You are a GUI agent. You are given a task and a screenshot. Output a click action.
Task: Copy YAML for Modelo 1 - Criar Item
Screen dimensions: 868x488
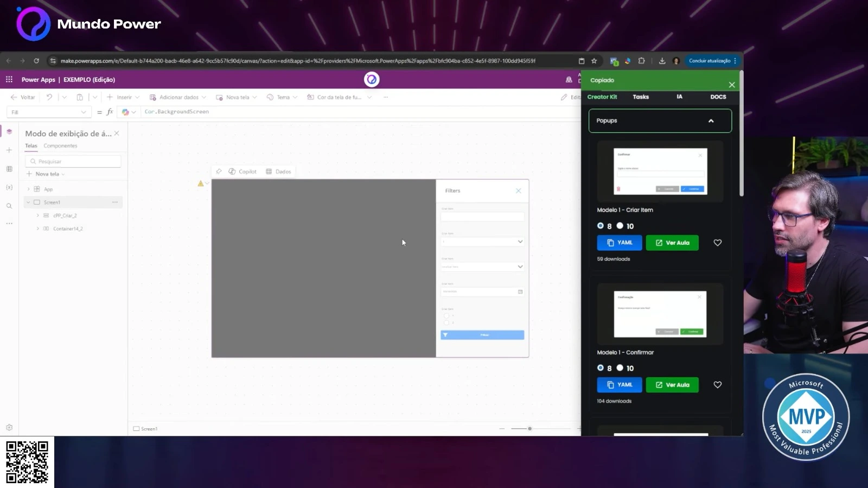coord(619,243)
